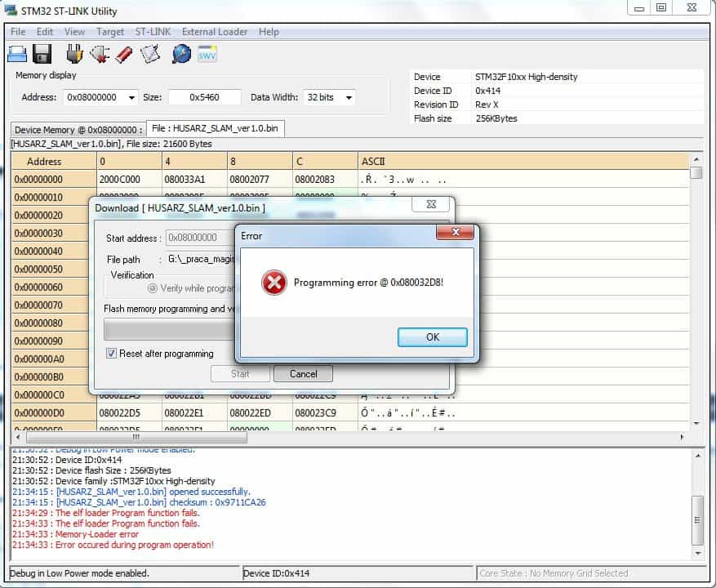Screen dimensions: 716x588
Task: Click memory grid up-arrow scroll button
Action: [696, 159]
